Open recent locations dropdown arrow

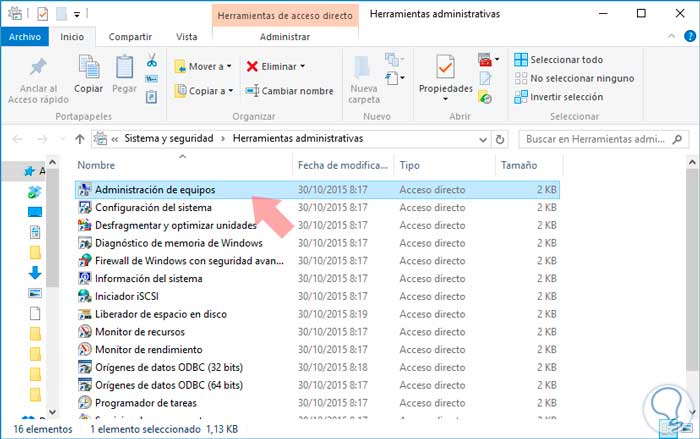62,139
